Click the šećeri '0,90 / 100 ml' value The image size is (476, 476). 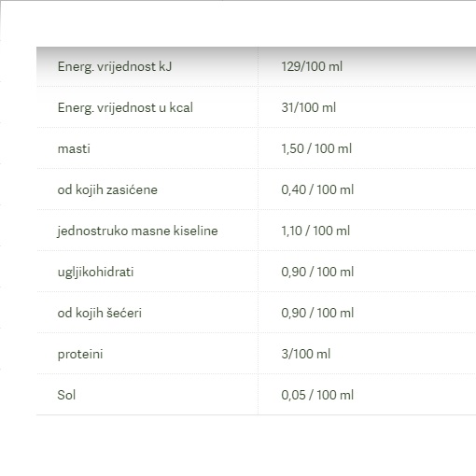(317, 313)
